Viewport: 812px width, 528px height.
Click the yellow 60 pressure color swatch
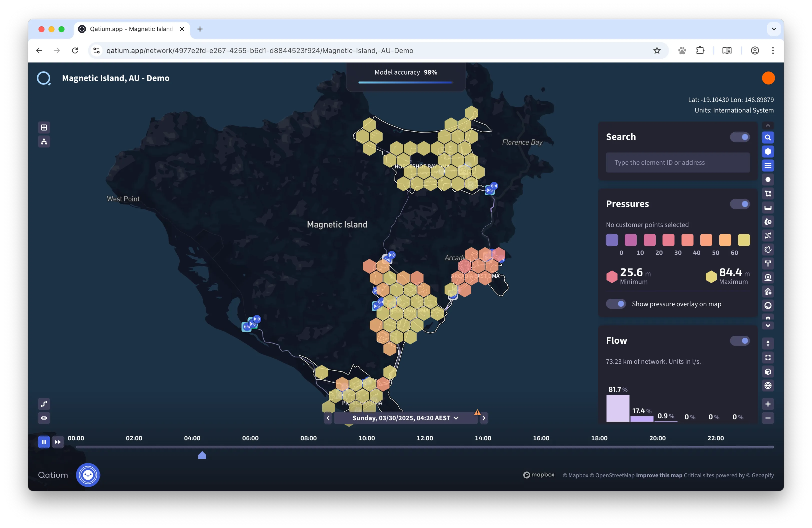point(743,240)
